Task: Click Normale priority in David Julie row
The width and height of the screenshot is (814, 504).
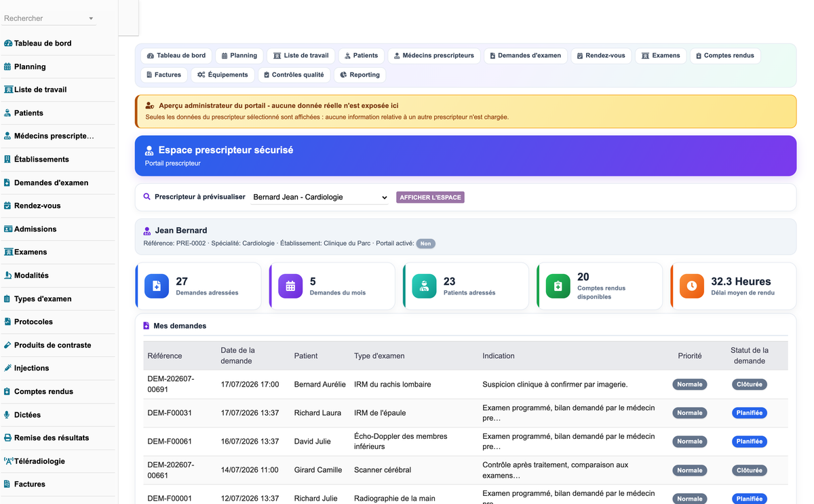Action: tap(690, 442)
